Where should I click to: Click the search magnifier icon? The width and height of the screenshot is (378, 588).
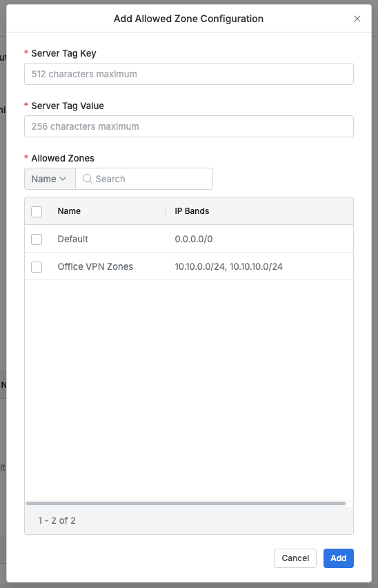click(x=88, y=179)
